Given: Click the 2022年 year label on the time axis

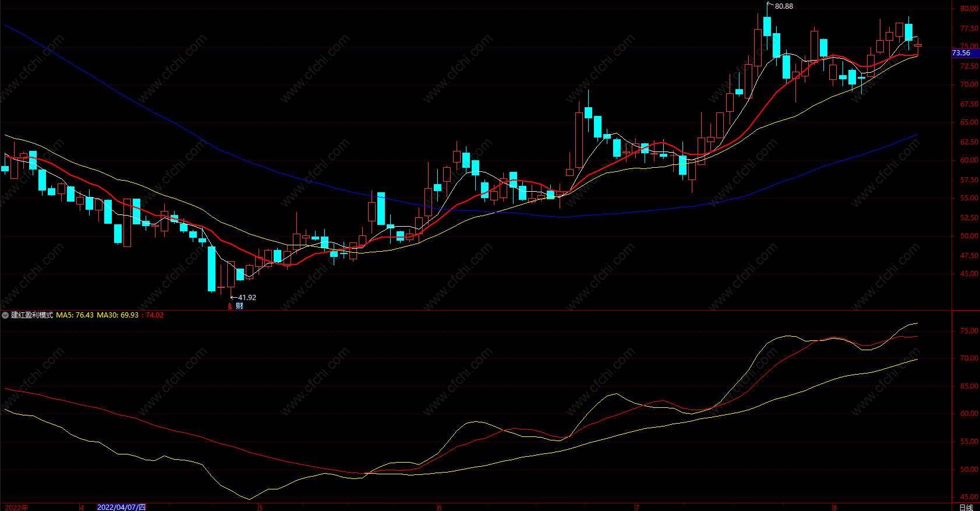Looking at the screenshot, I should (x=16, y=507).
